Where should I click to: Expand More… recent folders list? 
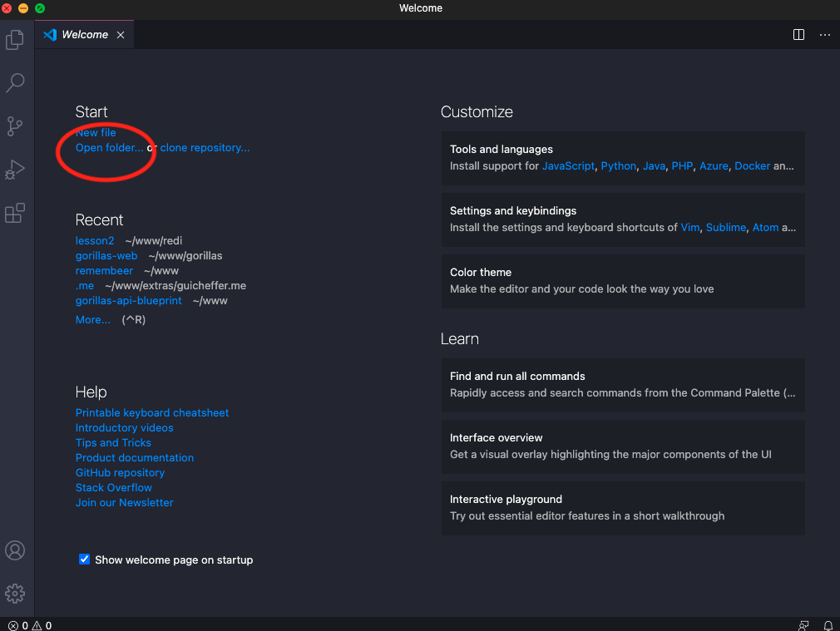click(92, 320)
